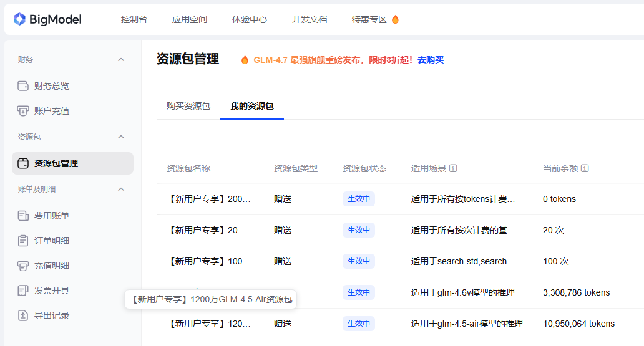The width and height of the screenshot is (644, 346).
Task: Click the bill icon for 费用账单
Action: tap(23, 216)
